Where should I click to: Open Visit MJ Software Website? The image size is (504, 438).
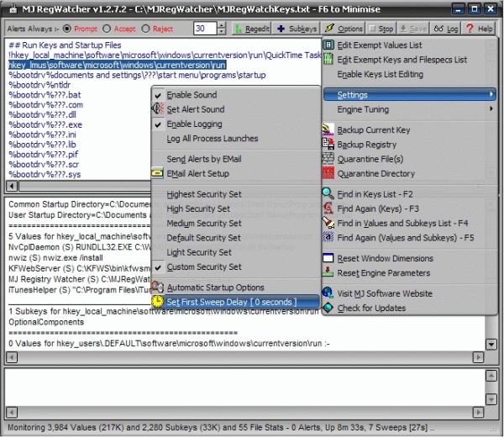pyautogui.click(x=385, y=293)
